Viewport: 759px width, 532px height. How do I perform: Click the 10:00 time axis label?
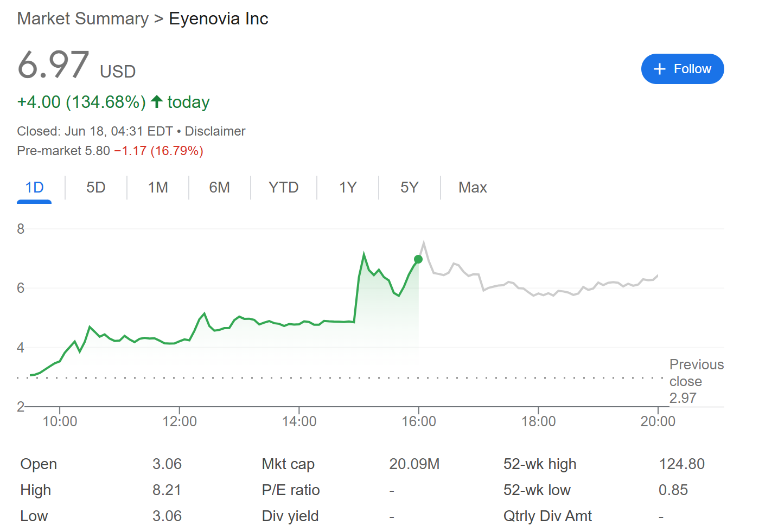pyautogui.click(x=60, y=421)
